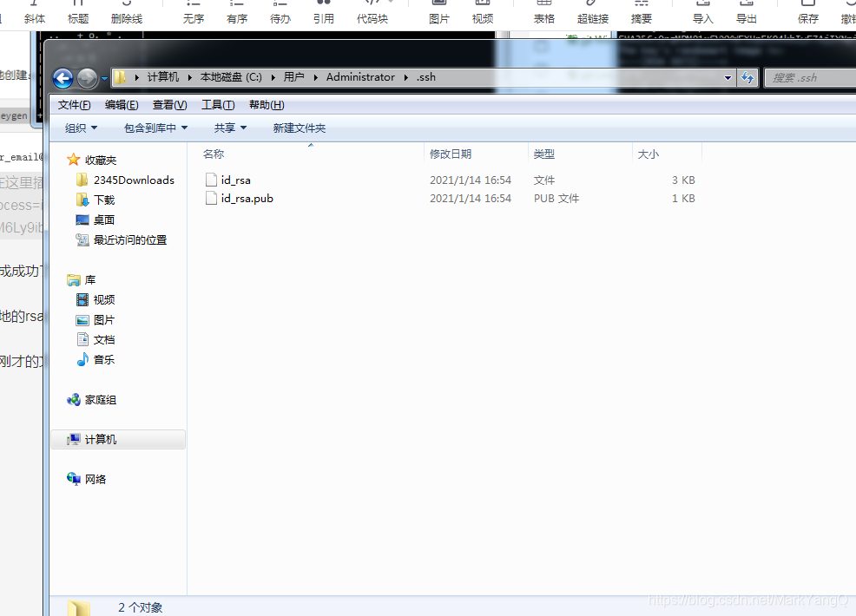Refresh the .ssh folder view
The image size is (856, 616).
click(x=747, y=78)
